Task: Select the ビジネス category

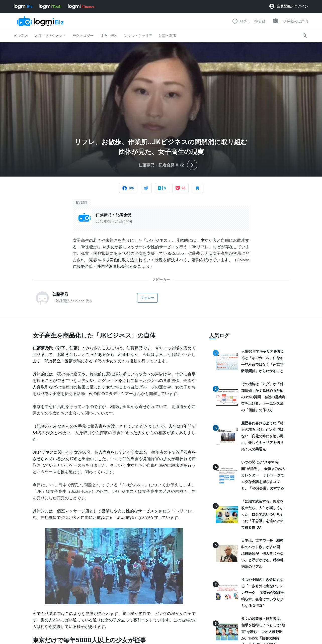Action: [x=21, y=36]
